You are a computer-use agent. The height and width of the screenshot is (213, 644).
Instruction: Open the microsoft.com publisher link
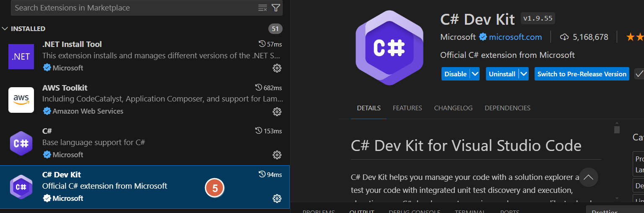point(515,37)
